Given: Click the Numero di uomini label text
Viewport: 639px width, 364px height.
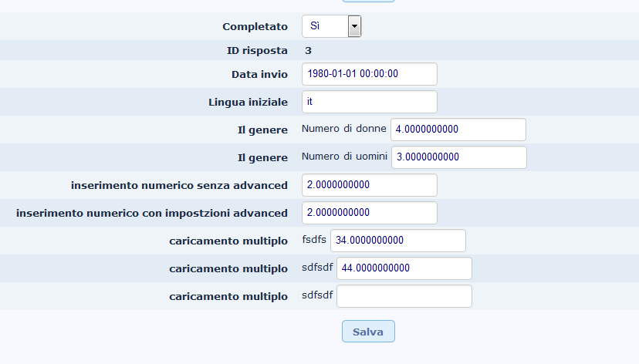Looking at the screenshot, I should click(345, 157).
